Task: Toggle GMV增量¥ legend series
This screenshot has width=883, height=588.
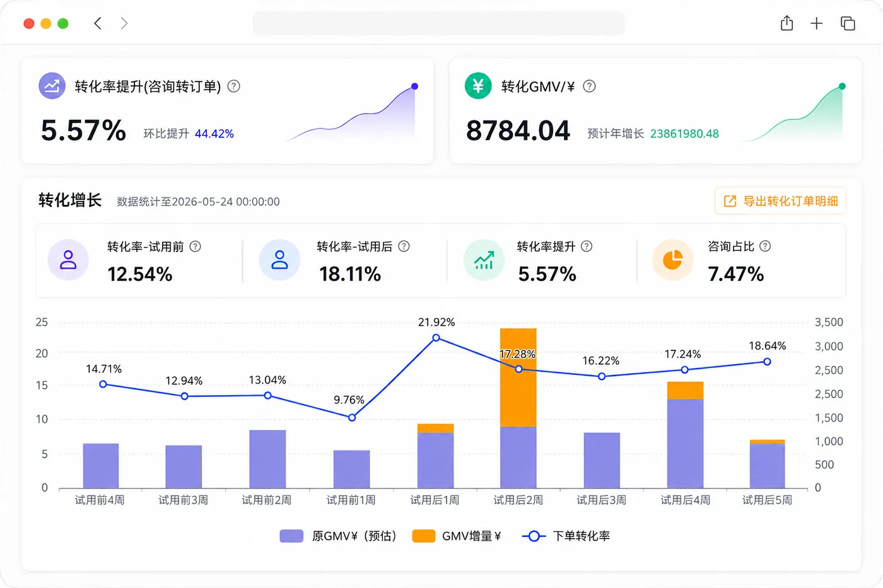Action: (457, 536)
